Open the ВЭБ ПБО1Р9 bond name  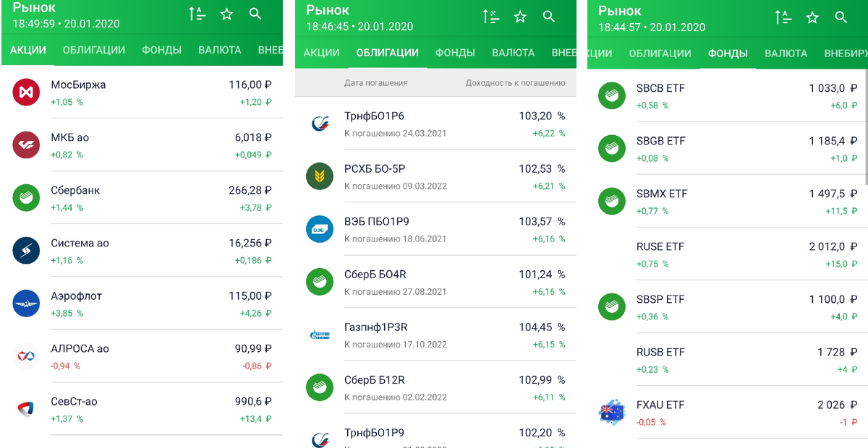377,221
